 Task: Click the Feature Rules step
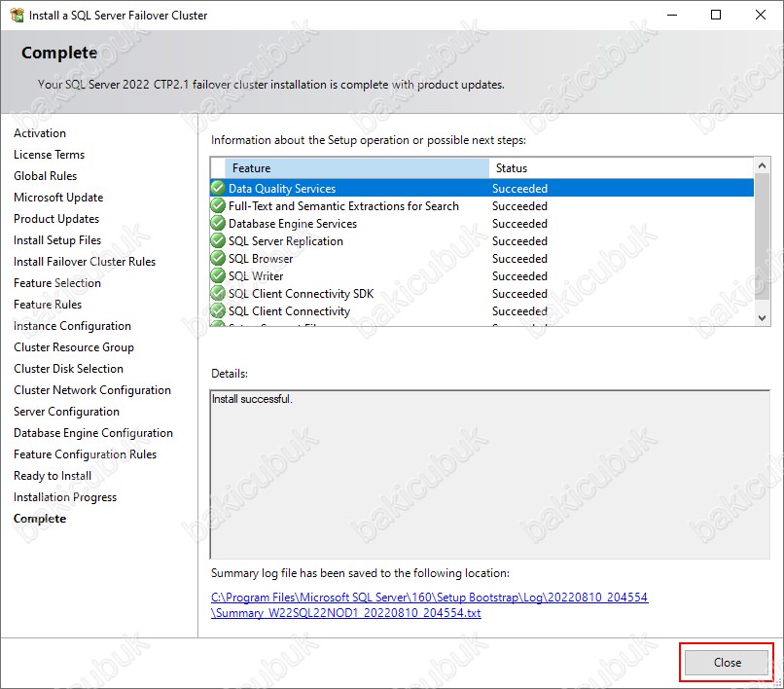48,305
